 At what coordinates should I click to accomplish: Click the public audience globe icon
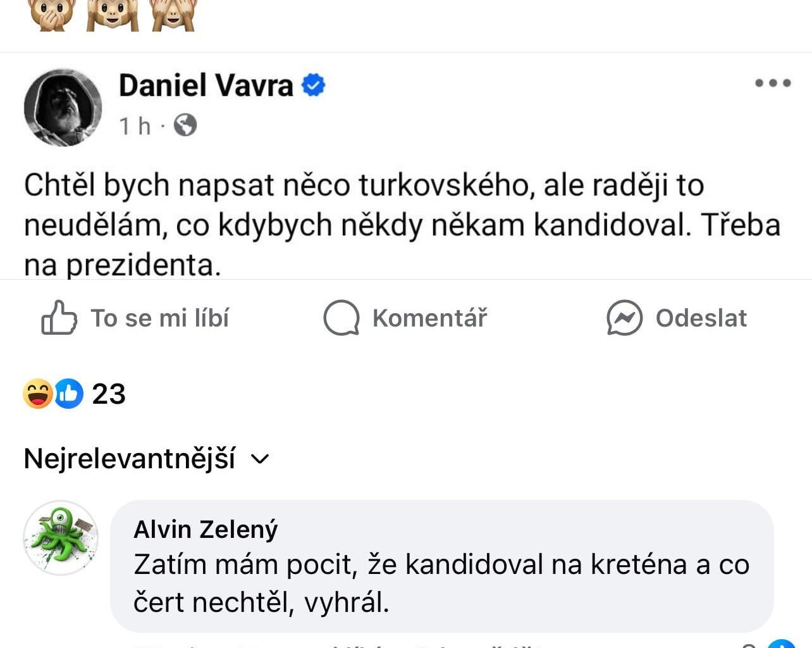184,125
